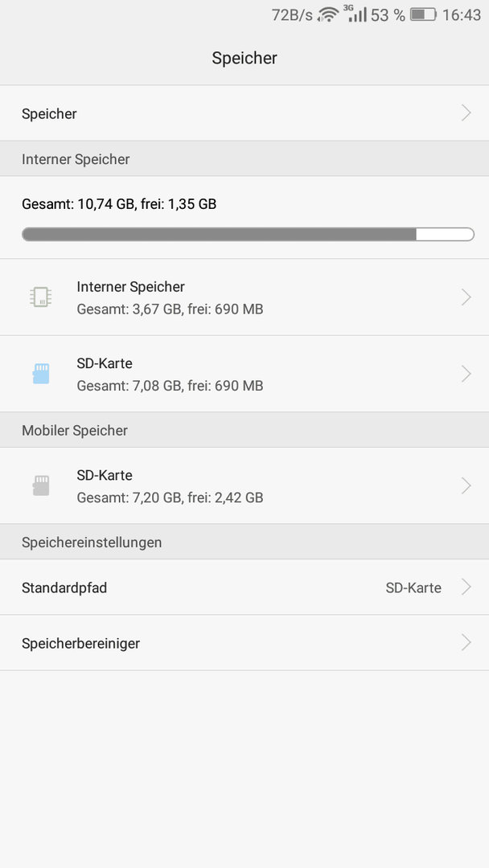489x868 pixels.
Task: Open mobile SD-Karte with 7,20 GB total
Action: pos(244,485)
